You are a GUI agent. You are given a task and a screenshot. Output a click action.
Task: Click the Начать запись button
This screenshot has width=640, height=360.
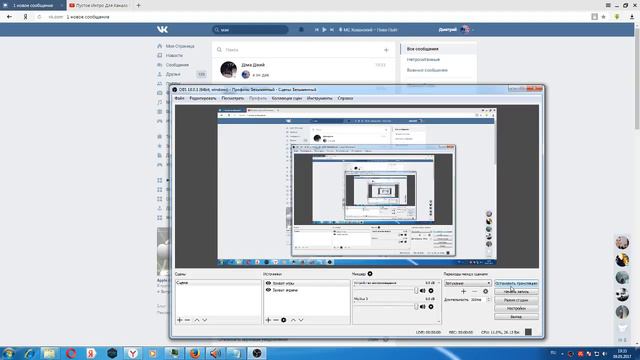pyautogui.click(x=516, y=291)
